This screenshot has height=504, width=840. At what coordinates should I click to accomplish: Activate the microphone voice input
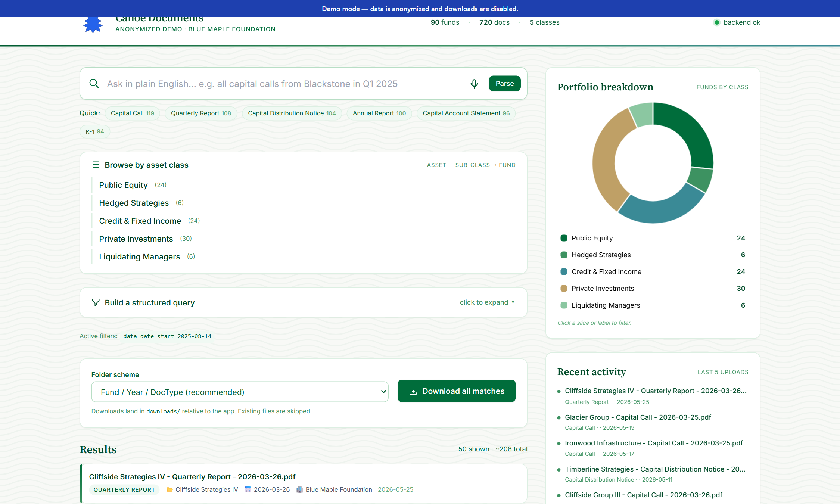(474, 84)
